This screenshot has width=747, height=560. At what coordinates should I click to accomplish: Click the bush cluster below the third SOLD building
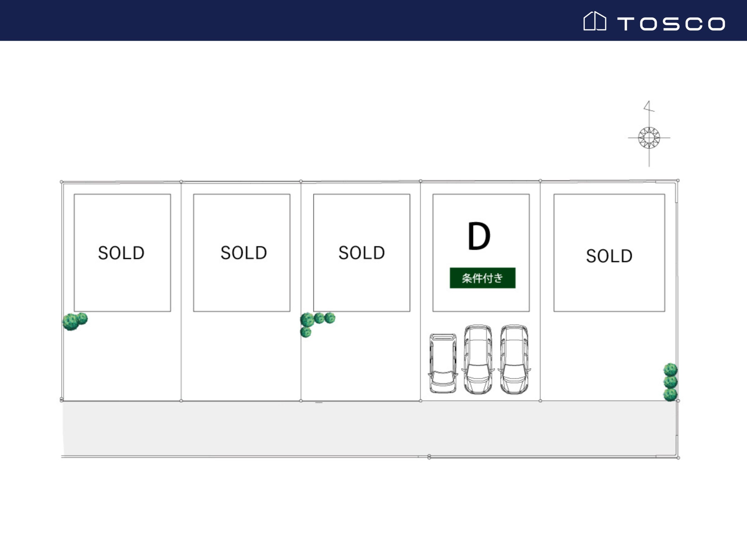click(315, 322)
